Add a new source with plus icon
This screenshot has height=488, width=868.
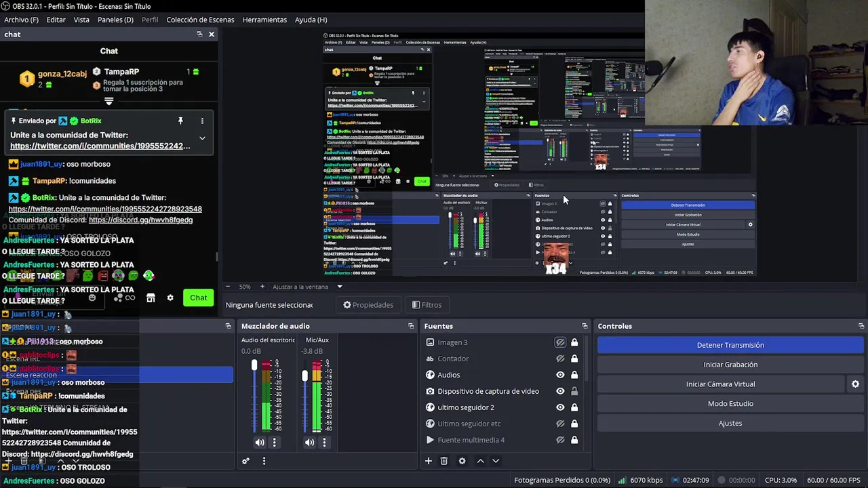[429, 461]
